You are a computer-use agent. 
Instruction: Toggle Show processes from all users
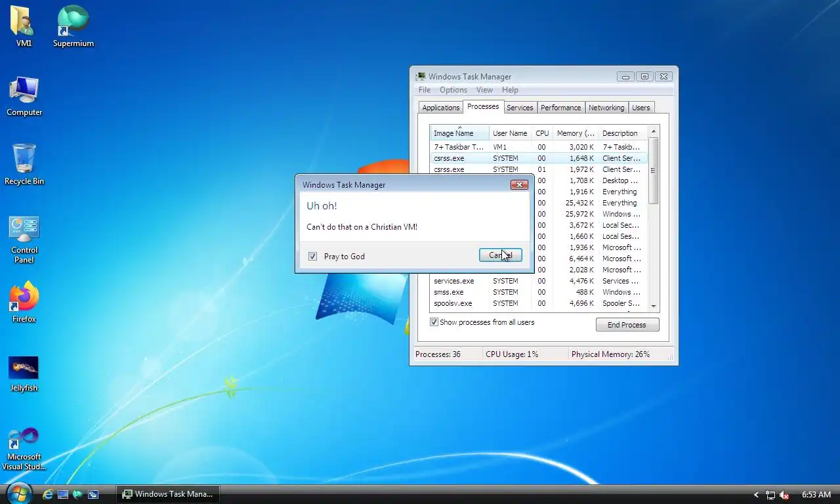[x=434, y=322]
